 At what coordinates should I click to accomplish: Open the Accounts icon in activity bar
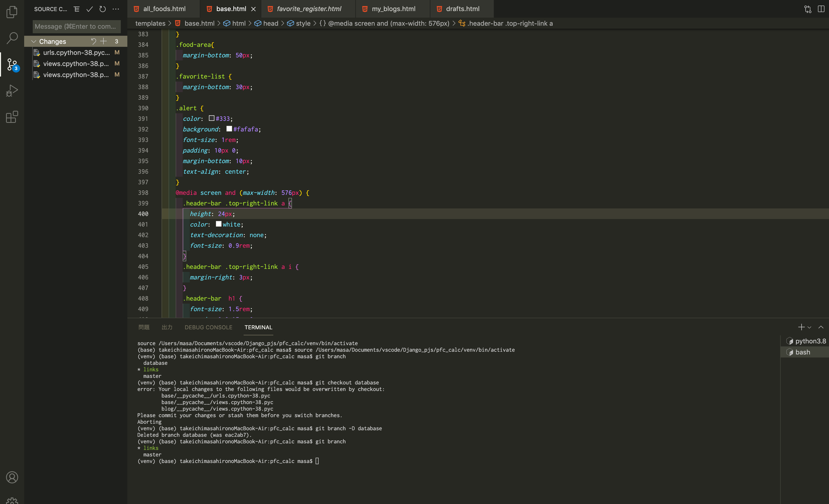tap(12, 477)
